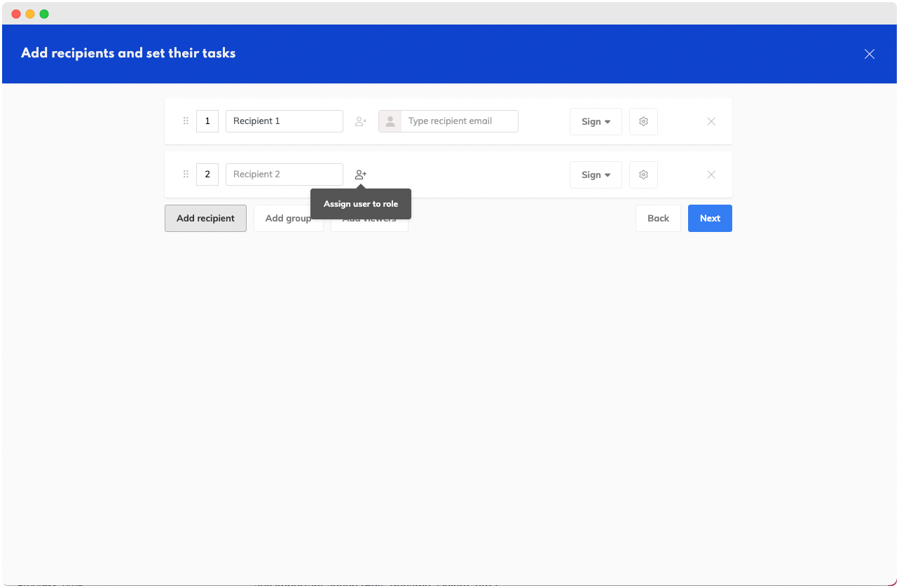Click the signing order box numbered 1
Screen dimensions: 899x588
click(207, 121)
